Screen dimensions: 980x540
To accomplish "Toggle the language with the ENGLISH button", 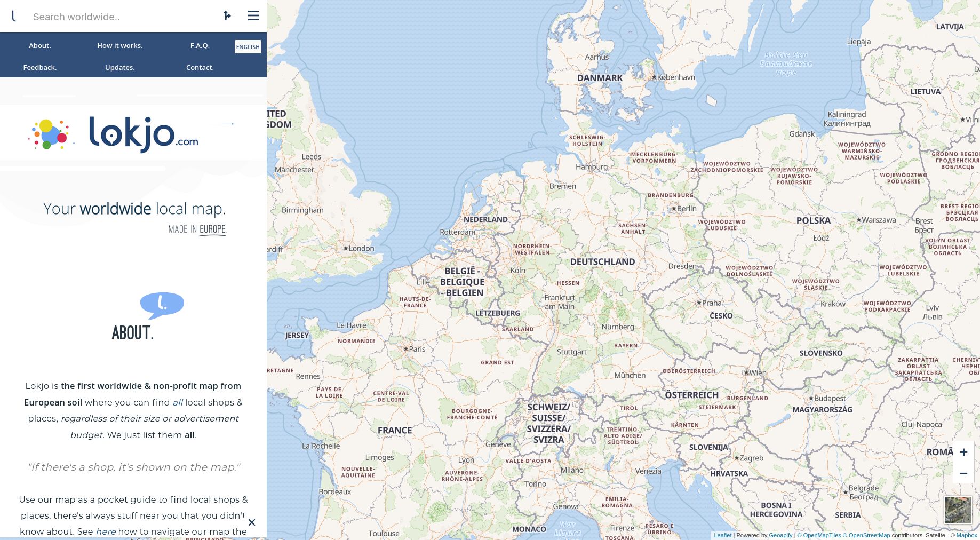I will point(248,46).
